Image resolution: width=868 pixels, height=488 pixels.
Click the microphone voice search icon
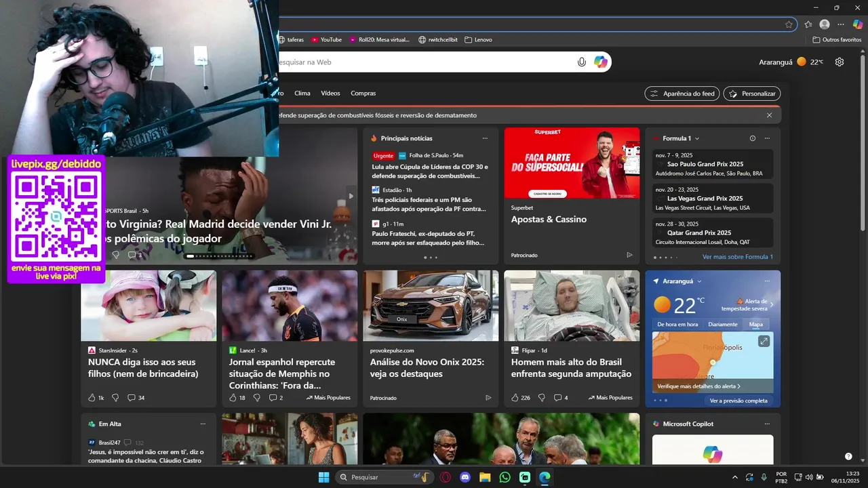click(581, 62)
